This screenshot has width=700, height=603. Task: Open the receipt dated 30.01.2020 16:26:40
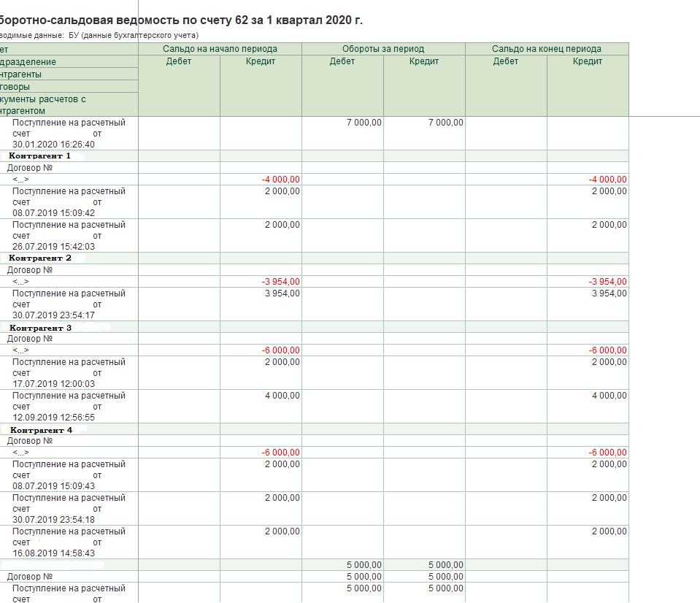pyautogui.click(x=69, y=134)
